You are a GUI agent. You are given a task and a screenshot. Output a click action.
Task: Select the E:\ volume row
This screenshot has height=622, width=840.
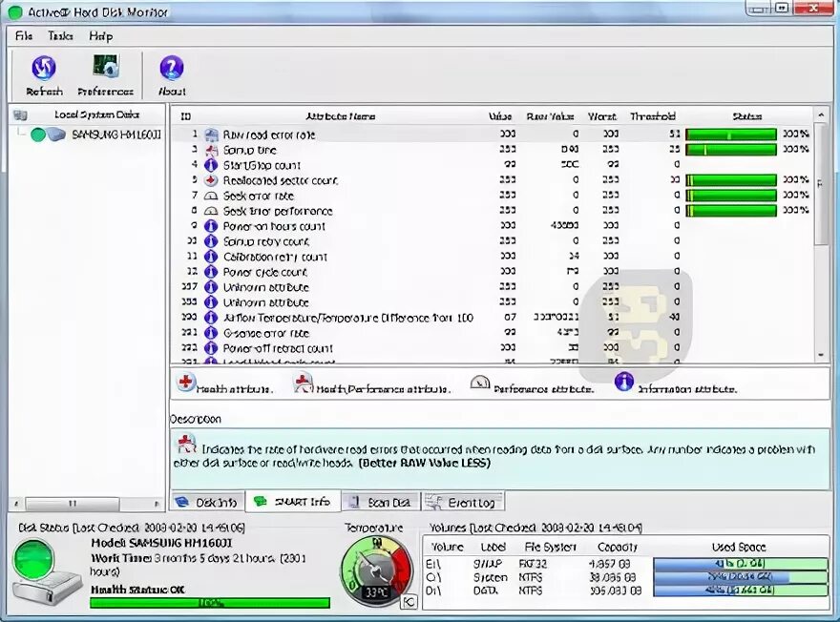click(x=626, y=564)
